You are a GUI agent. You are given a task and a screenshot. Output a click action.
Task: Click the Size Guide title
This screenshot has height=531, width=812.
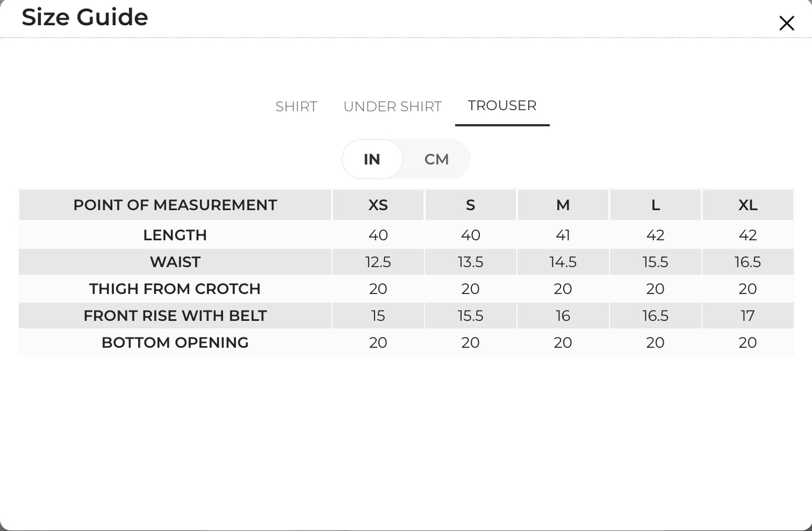coord(85,17)
